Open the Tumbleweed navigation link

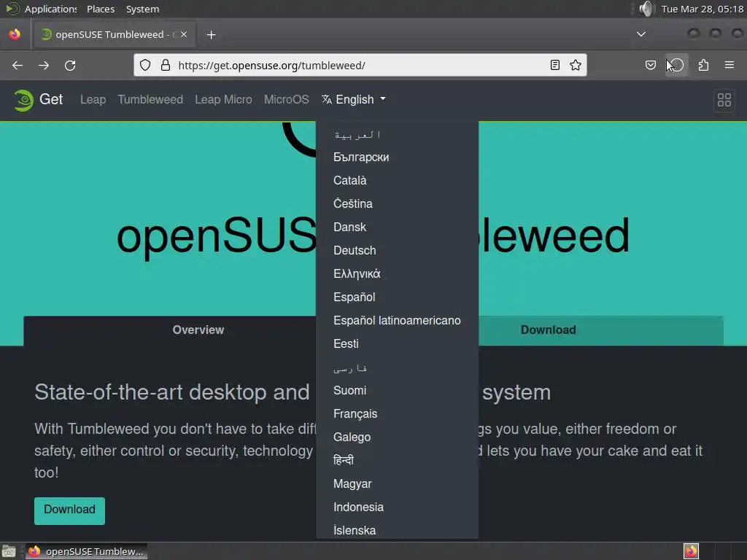coord(150,99)
